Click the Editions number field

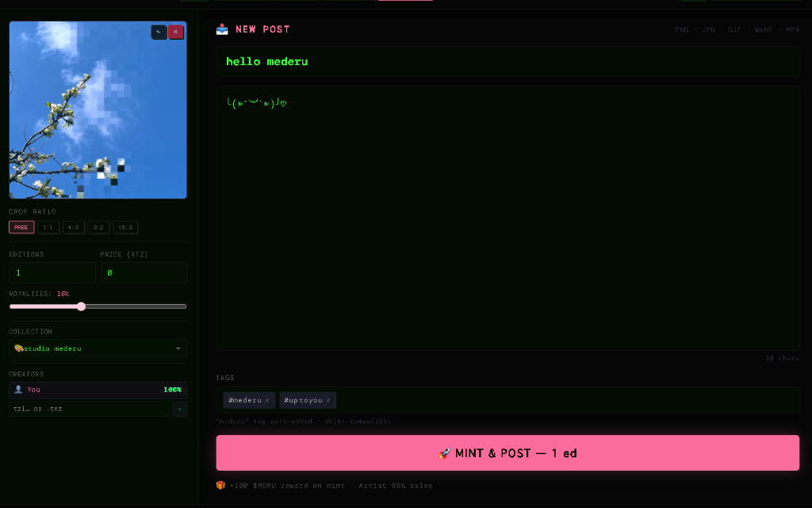point(52,273)
